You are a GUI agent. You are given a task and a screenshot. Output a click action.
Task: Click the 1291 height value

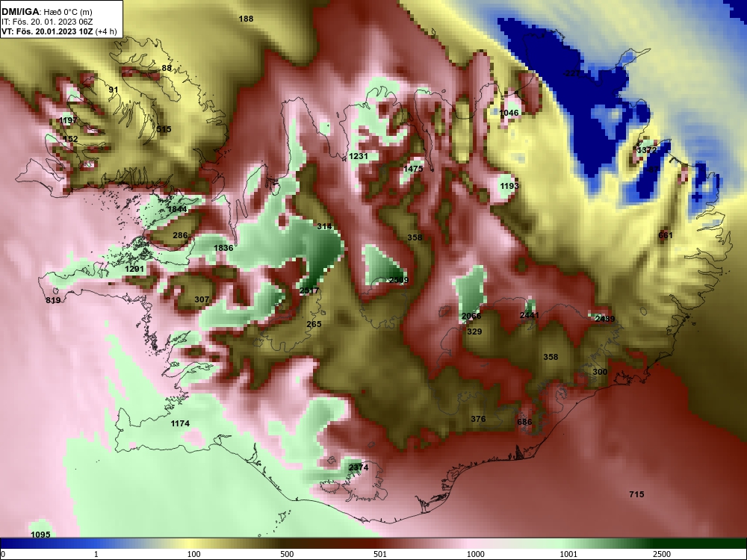134,269
